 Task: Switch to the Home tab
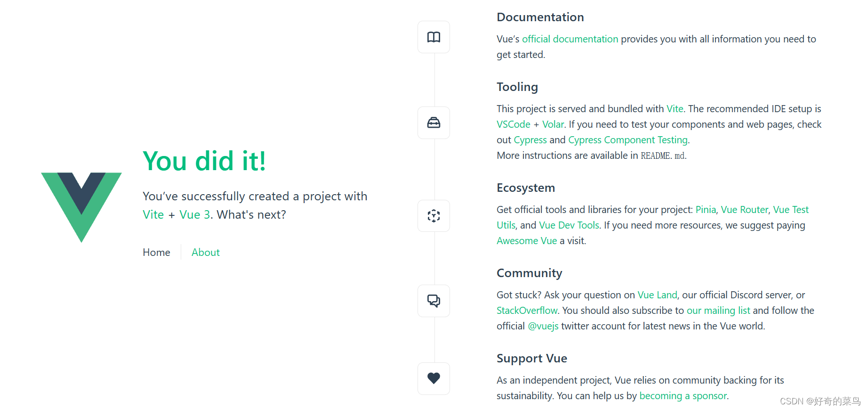coord(156,252)
